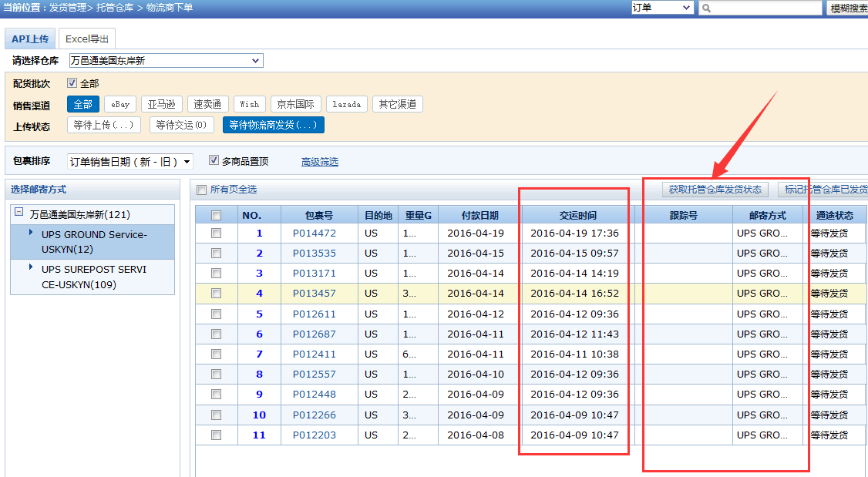Switch to the Excel导出 tab
Image resolution: width=868 pixels, height=477 pixels.
pos(87,39)
